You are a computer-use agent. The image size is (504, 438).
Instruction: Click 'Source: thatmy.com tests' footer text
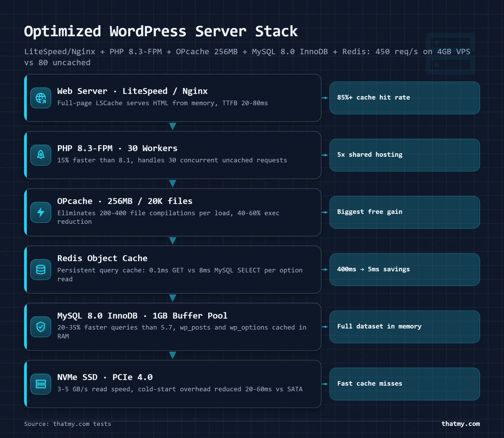pos(68,424)
